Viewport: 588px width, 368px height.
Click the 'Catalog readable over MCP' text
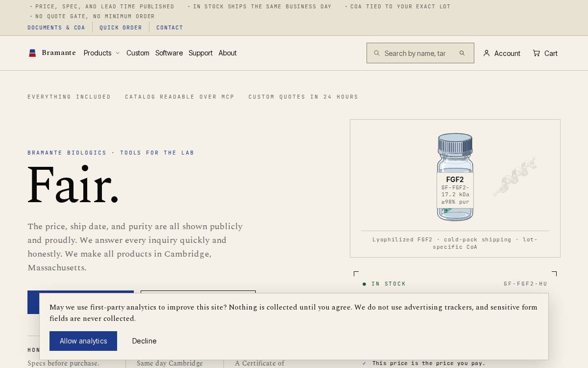coord(180,97)
